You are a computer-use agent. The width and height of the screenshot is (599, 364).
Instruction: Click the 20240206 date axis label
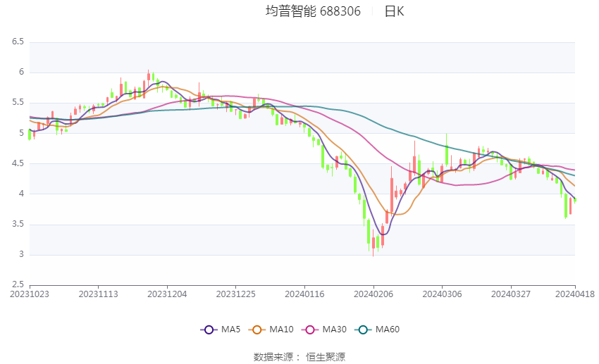click(x=373, y=294)
